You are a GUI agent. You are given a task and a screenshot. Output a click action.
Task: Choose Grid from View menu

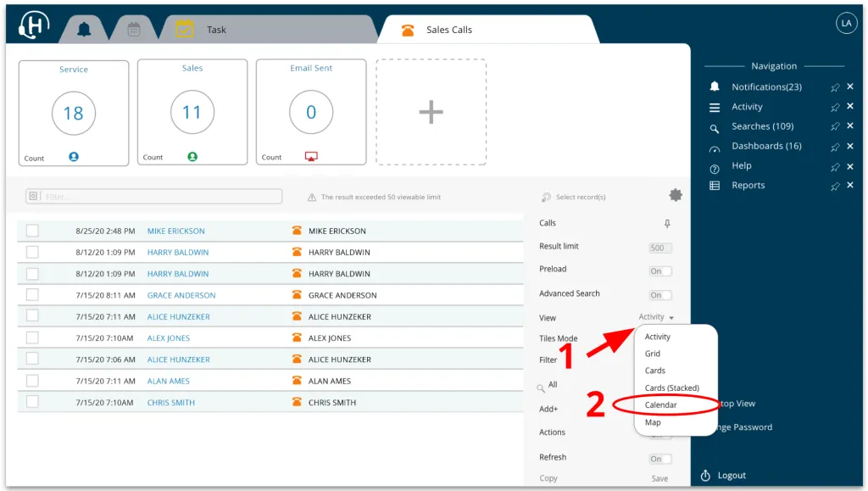[653, 353]
